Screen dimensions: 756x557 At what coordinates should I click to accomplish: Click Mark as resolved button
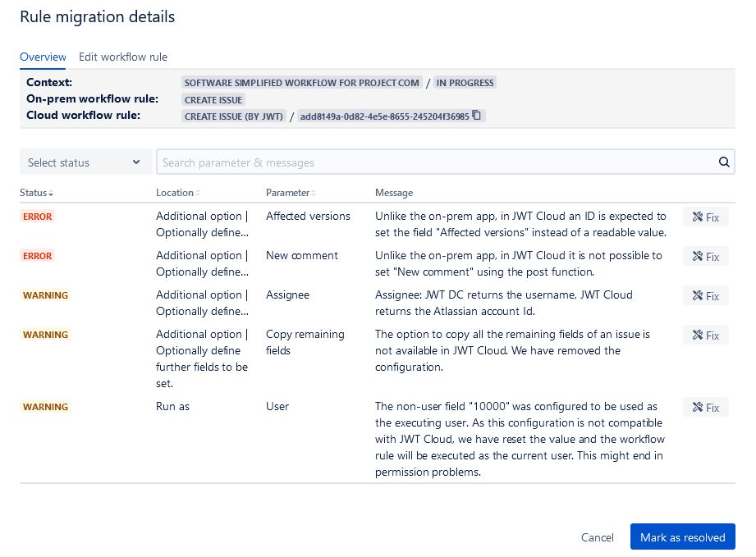tap(682, 536)
